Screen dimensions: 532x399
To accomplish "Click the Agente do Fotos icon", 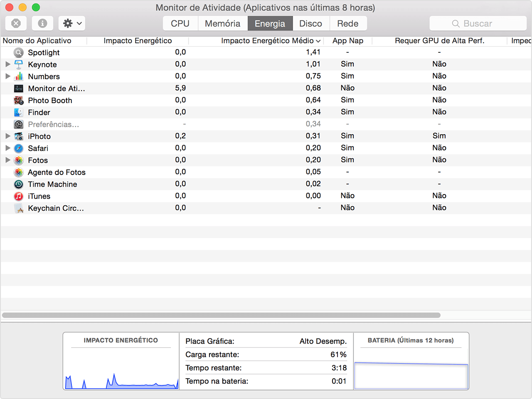I will [19, 172].
